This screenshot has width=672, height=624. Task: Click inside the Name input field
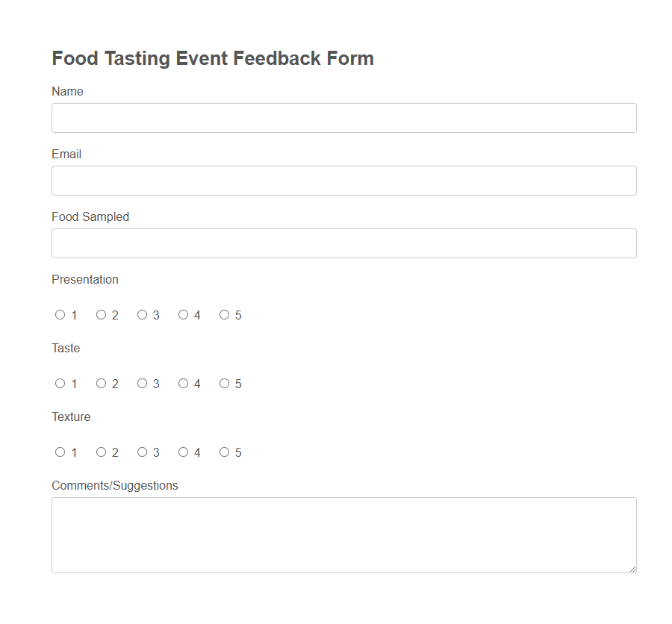click(x=343, y=117)
